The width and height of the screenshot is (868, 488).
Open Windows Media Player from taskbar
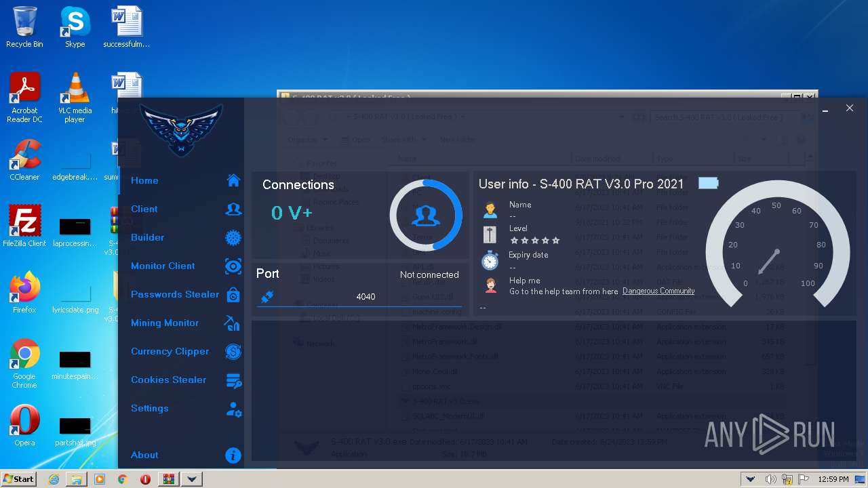(x=100, y=479)
